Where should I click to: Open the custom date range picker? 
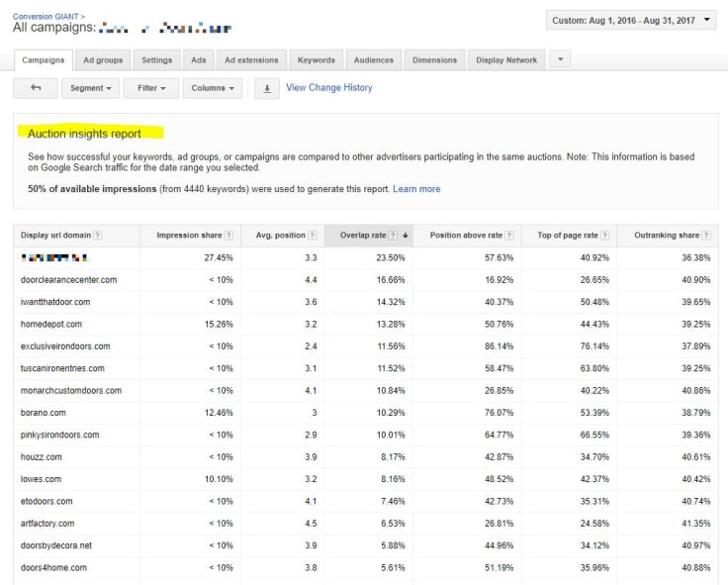pos(631,21)
